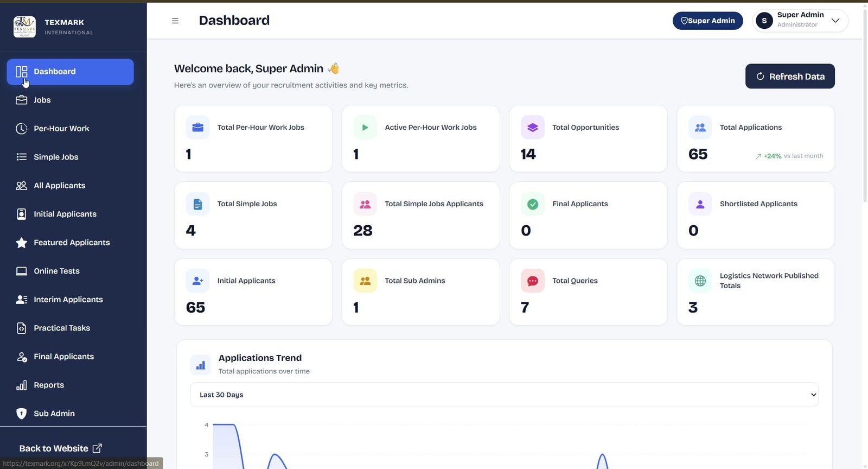This screenshot has height=469, width=868.
Task: Click the globe icon on Logistics Network card
Action: [x=700, y=281]
